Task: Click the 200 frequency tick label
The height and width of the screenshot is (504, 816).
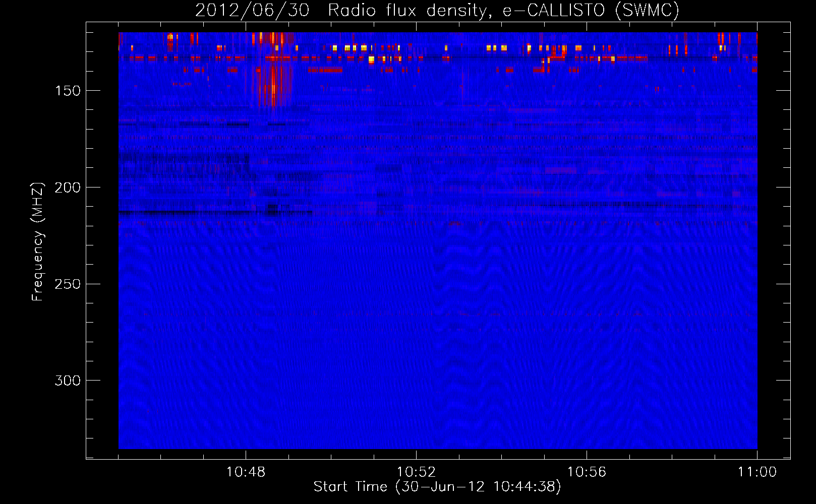Action: click(x=68, y=187)
